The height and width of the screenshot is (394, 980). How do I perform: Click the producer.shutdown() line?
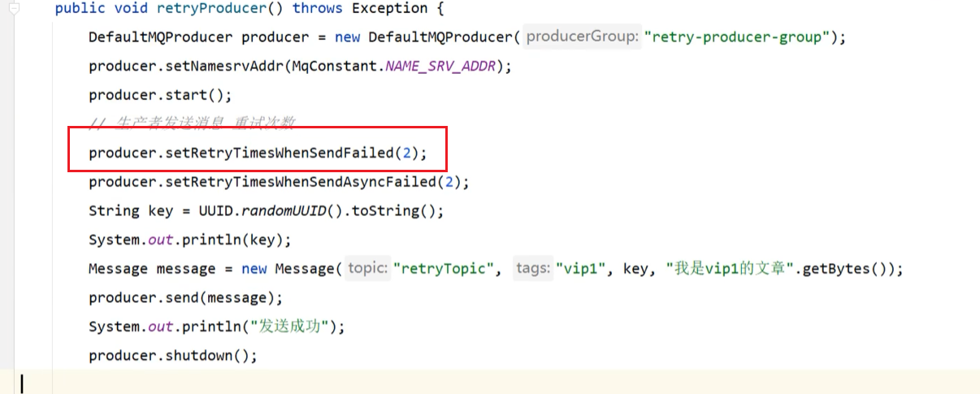point(173,355)
